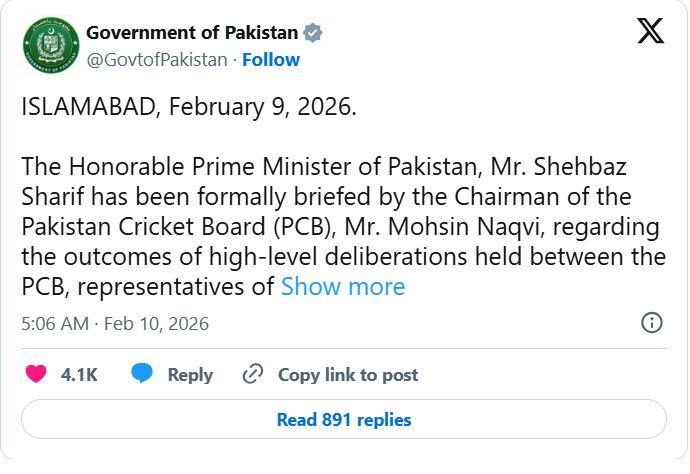This screenshot has width=690, height=474.
Task: Like the post with the heart icon
Action: pyautogui.click(x=36, y=374)
